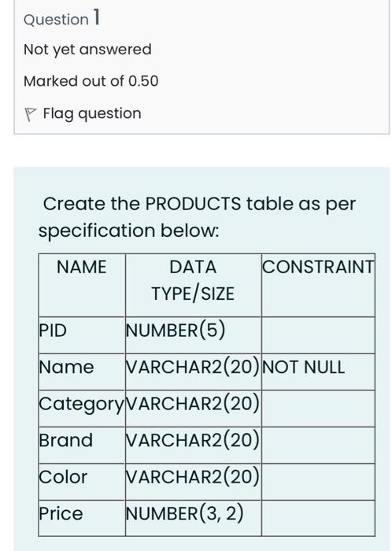Click the Not yet answered status text
This screenshot has width=392, height=551.
pyautogui.click(x=87, y=50)
